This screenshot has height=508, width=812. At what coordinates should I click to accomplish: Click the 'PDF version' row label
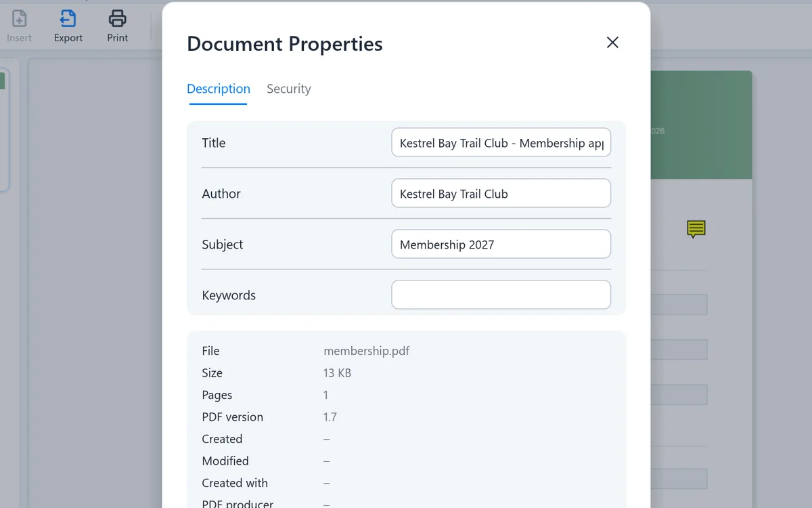tap(233, 417)
